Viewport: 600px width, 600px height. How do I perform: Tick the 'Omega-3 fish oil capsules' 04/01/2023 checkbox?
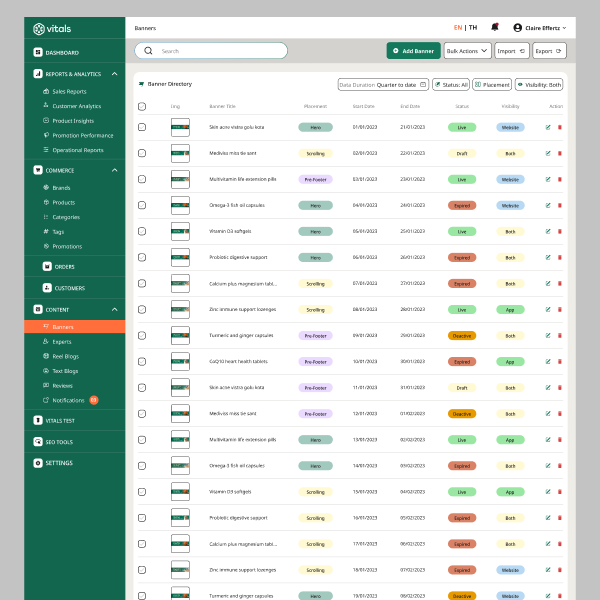[142, 205]
